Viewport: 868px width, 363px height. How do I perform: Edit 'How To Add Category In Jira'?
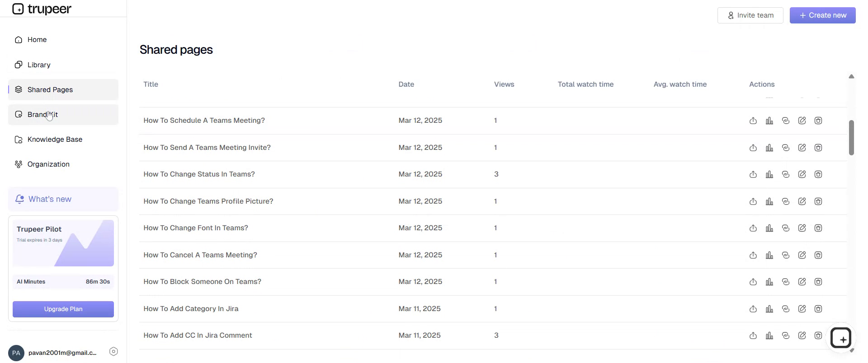pyautogui.click(x=802, y=309)
